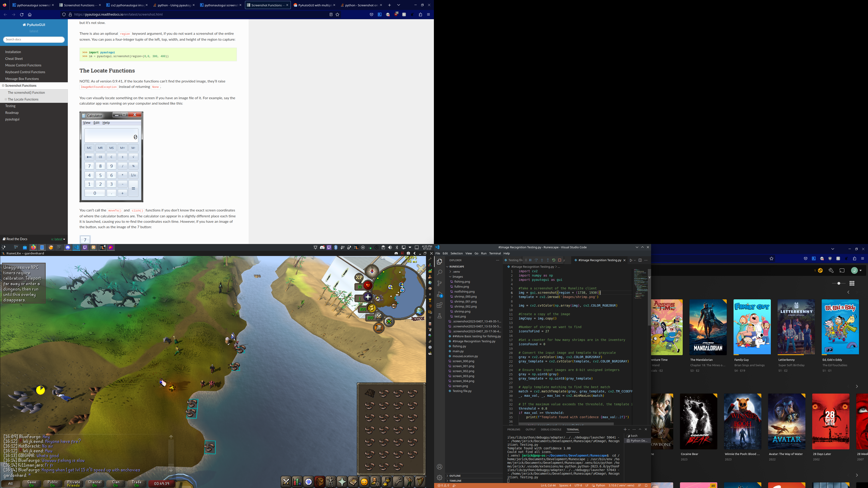The width and height of the screenshot is (868, 488).
Task: Open the Spellbook tab with the book icon
Action: 353,482
